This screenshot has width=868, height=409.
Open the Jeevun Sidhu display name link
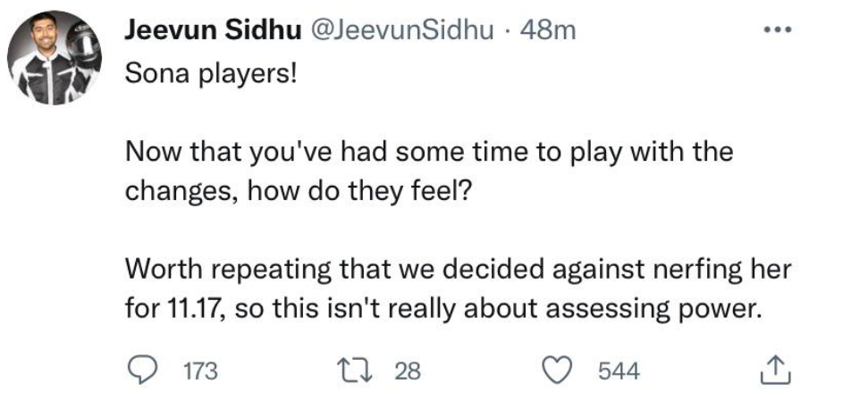[213, 30]
